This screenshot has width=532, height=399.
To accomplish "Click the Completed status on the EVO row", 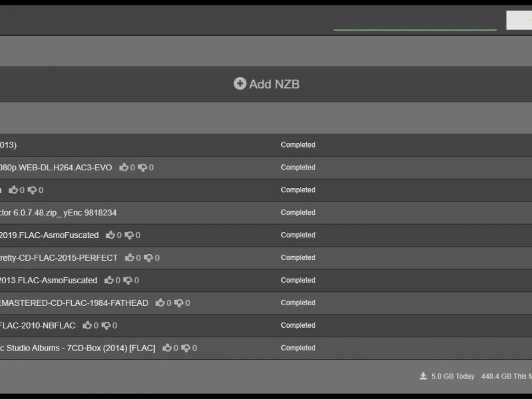I will [298, 168].
